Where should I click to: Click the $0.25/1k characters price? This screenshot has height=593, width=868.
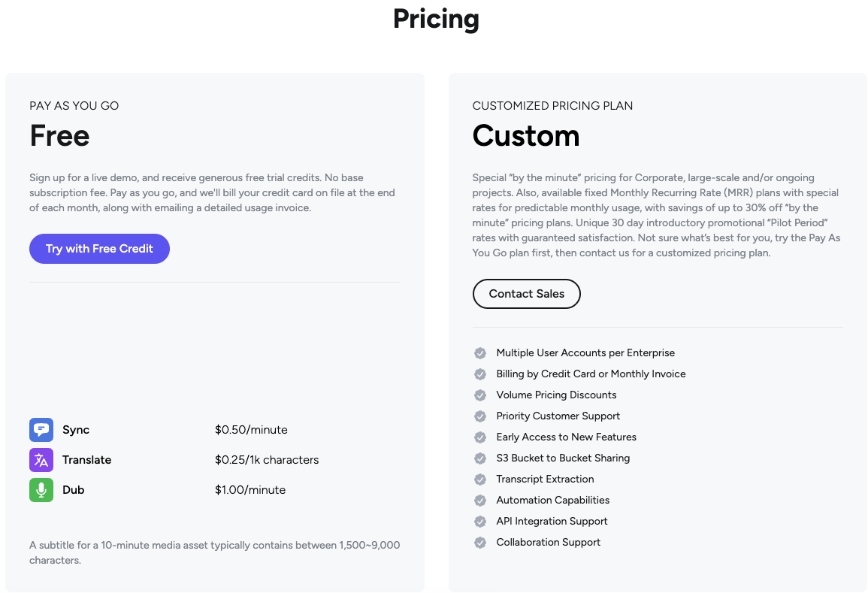click(x=267, y=460)
